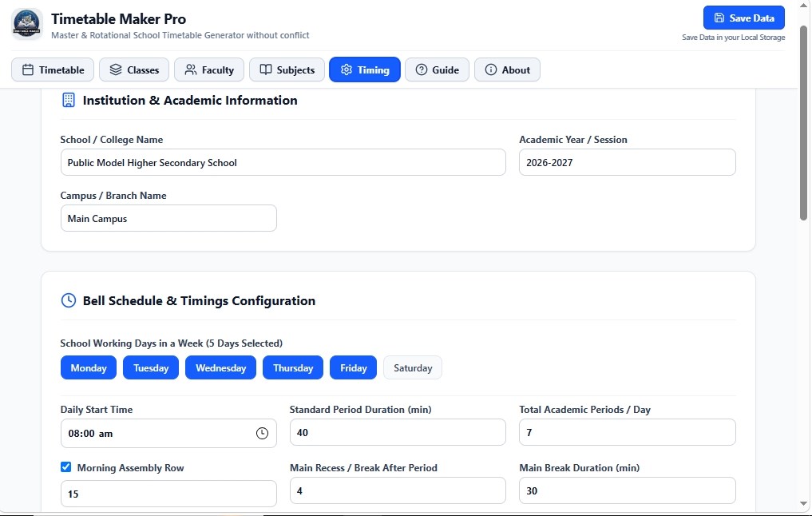Deselect Monday as a working day

[x=89, y=368]
